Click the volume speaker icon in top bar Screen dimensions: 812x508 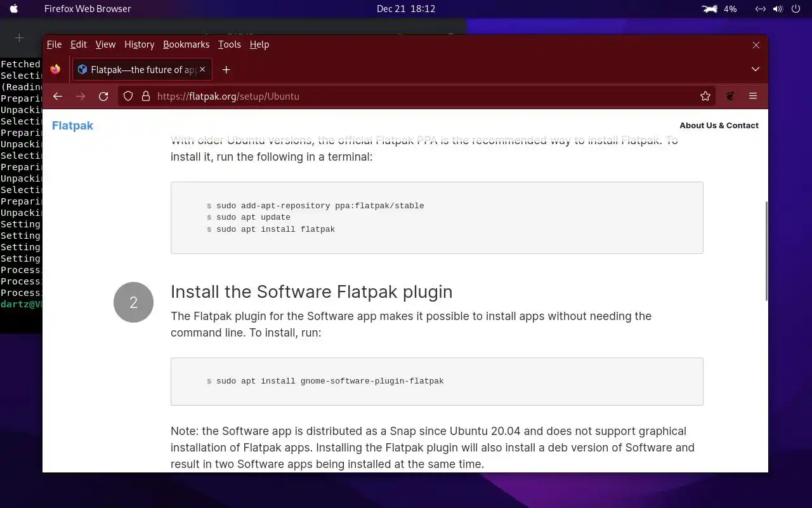point(778,9)
